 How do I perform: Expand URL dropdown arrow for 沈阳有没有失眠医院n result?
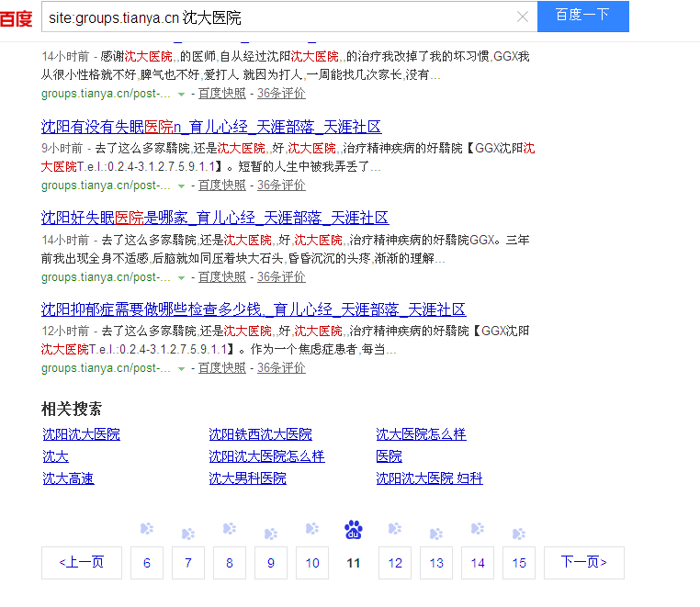coord(181,185)
